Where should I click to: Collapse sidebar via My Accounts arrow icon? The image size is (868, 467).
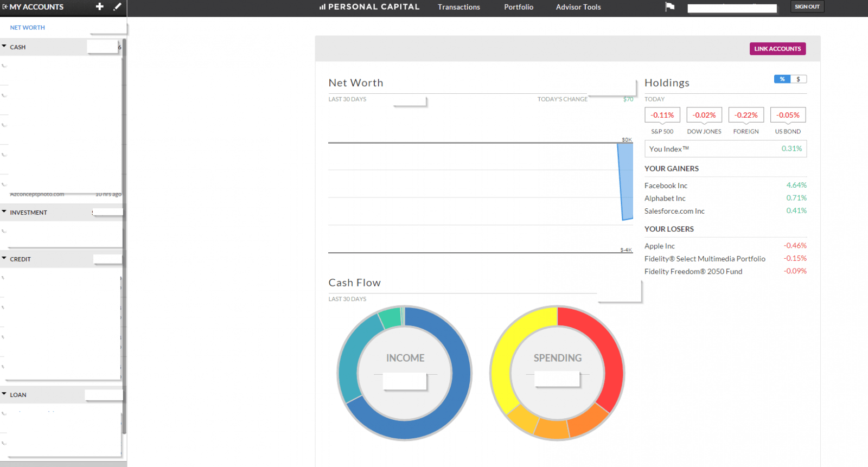(x=5, y=7)
